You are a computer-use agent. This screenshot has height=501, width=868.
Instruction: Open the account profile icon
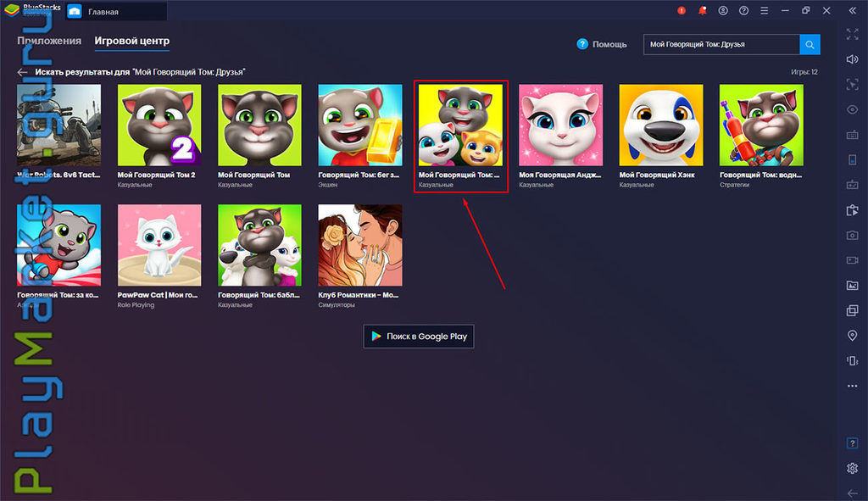tap(723, 10)
